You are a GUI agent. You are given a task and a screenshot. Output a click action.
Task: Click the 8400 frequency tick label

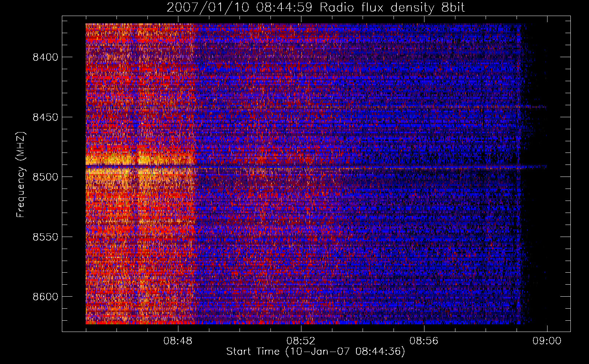click(x=46, y=57)
